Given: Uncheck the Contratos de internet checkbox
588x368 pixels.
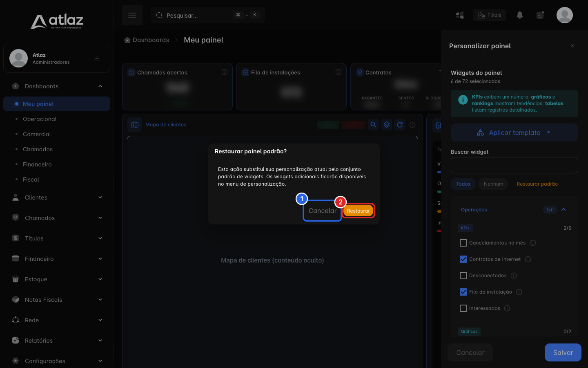Looking at the screenshot, I should coord(463,259).
